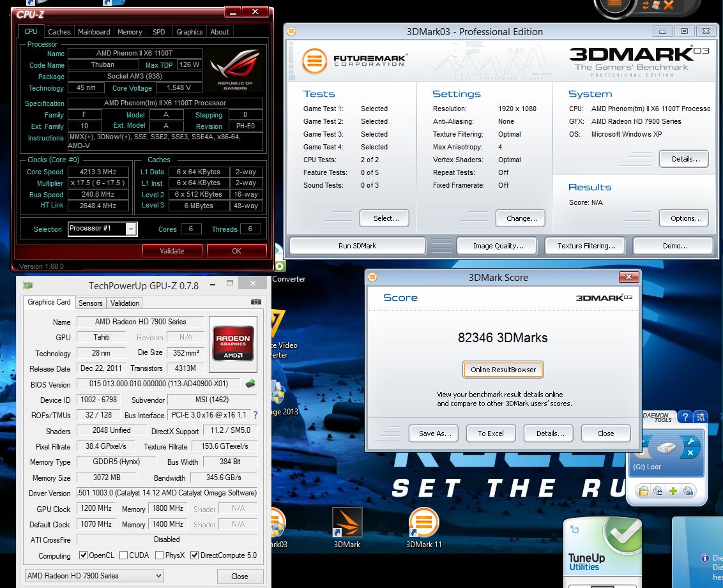The height and width of the screenshot is (588, 723).
Task: Click the Daemon Tools disc with calendar icon
Action: (658, 491)
